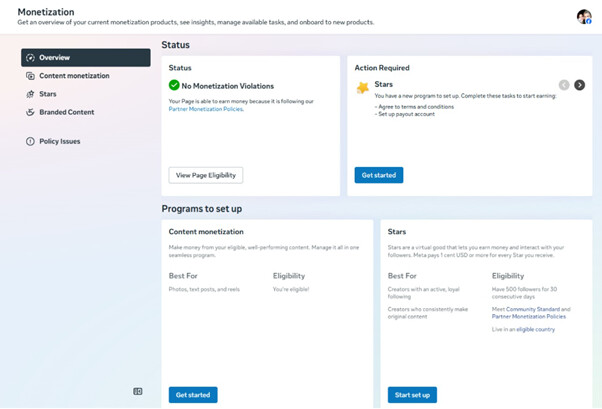Click Get started in Action Required card
The image size is (602, 409).
(x=379, y=175)
